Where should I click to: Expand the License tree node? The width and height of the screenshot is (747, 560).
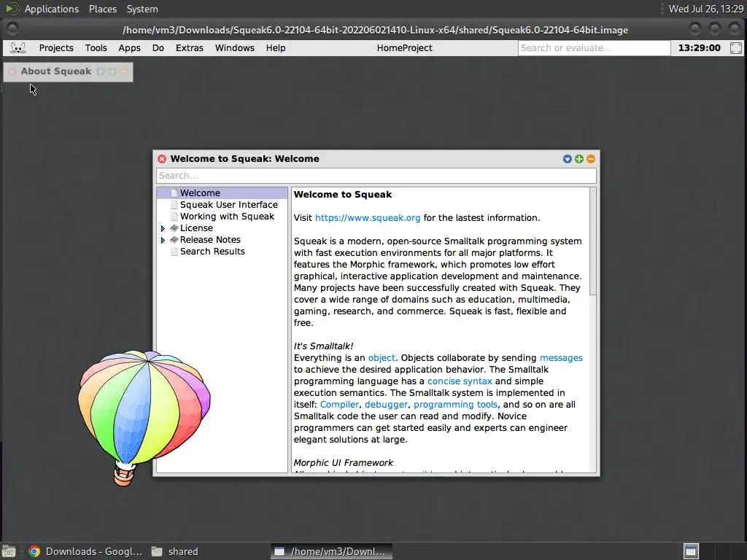(163, 228)
